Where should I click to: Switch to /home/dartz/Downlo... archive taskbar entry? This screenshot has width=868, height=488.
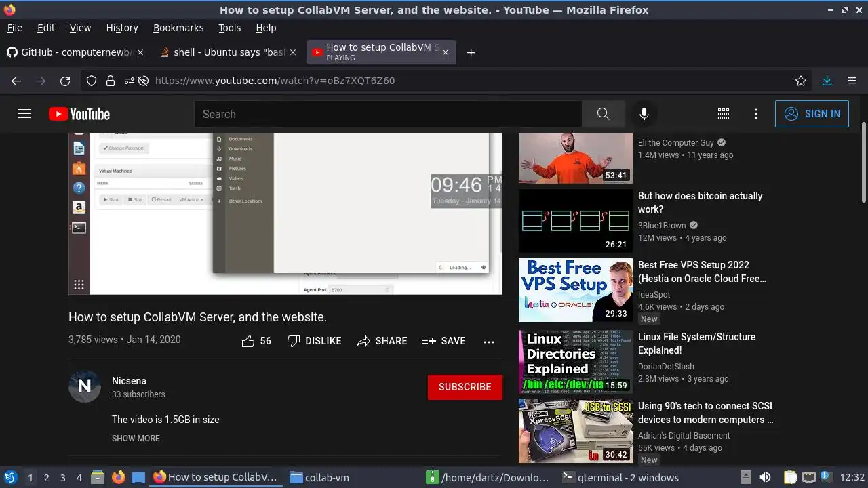coord(488,477)
